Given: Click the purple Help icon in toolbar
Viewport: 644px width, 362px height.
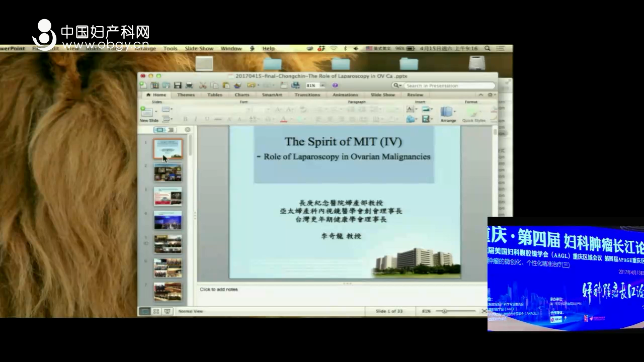Looking at the screenshot, I should 335,85.
